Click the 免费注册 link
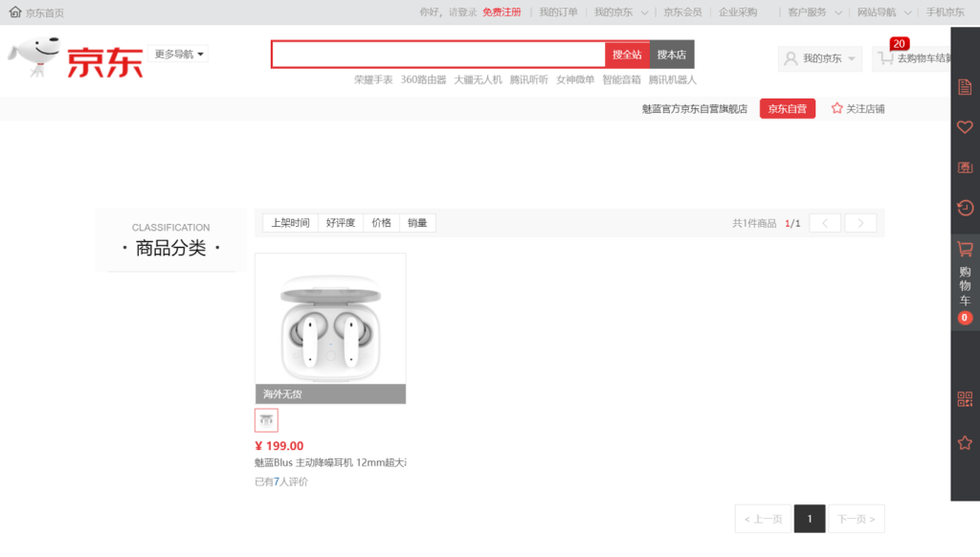The image size is (980, 557). [x=501, y=12]
